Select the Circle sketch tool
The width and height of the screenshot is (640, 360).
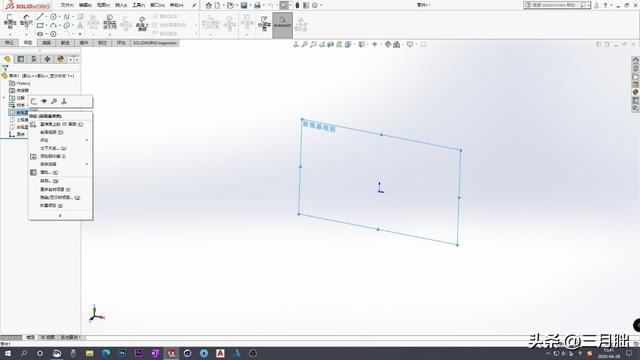(x=53, y=17)
